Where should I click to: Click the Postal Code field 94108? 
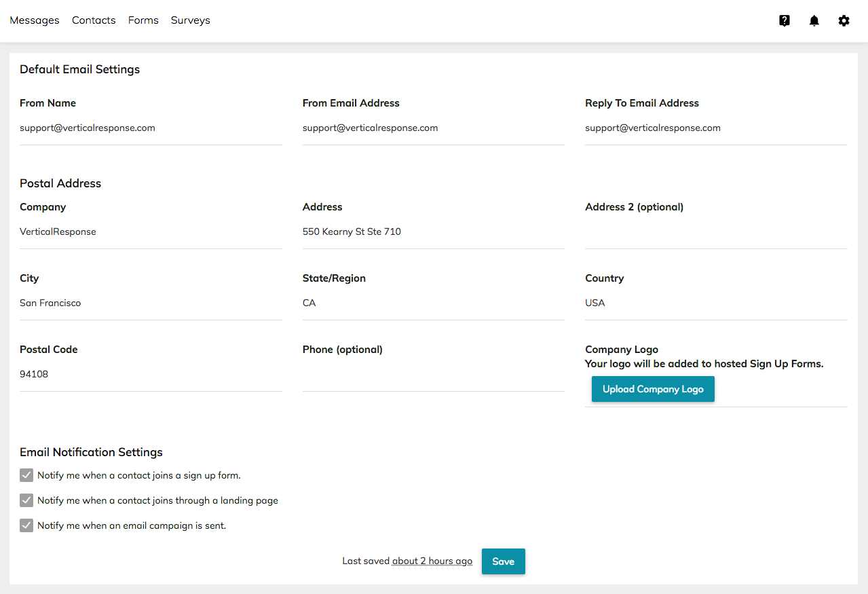151,374
